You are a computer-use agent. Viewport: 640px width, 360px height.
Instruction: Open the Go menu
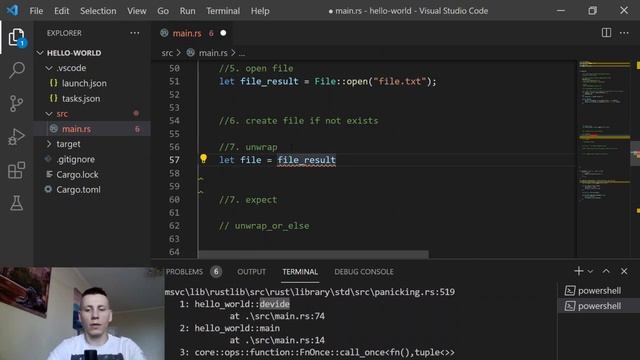163,11
